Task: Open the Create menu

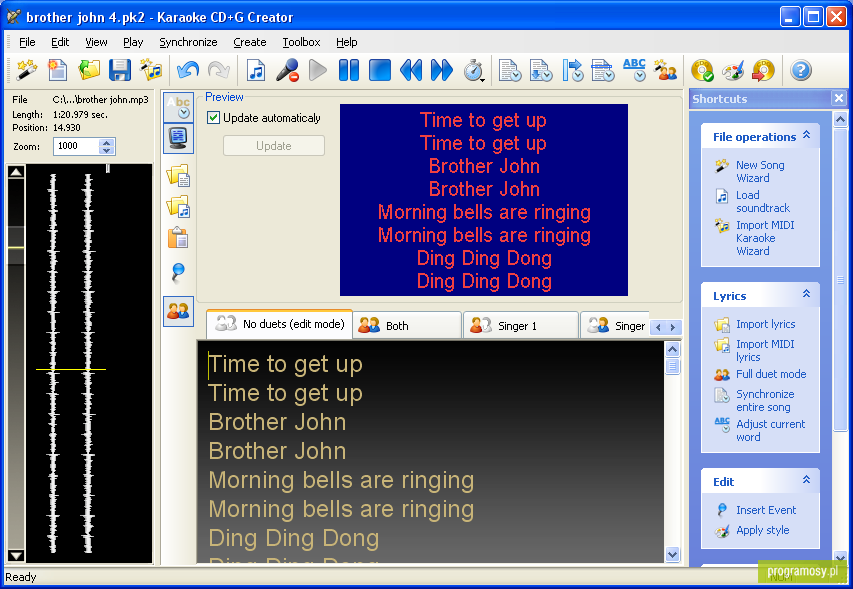Action: (250, 42)
